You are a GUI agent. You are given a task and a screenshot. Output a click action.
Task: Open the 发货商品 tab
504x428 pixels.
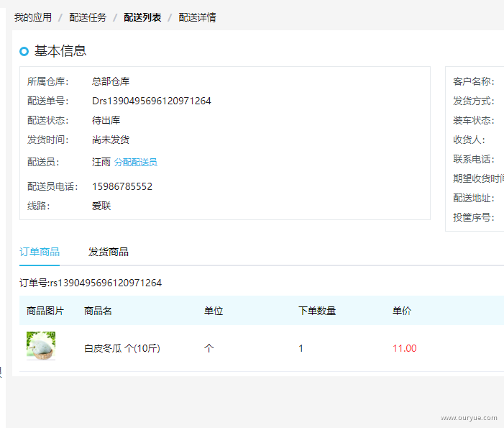[109, 252]
